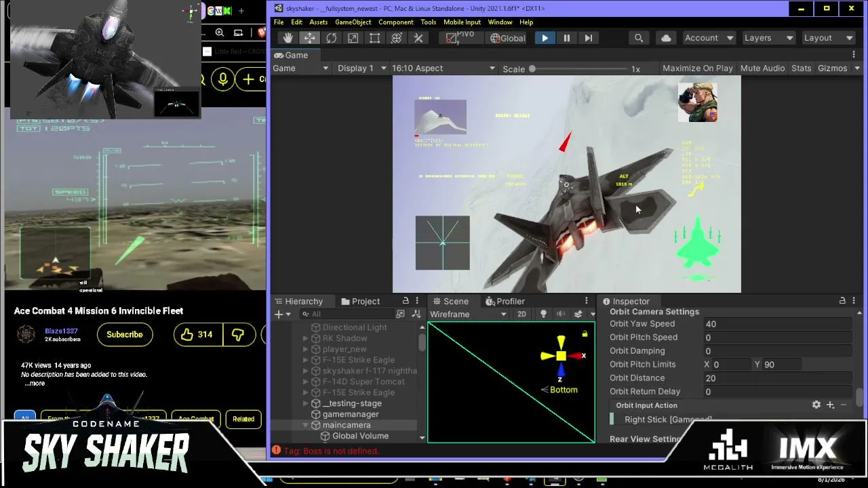Open the Wireframe draw mode dropdown
This screenshot has height=488, width=868.
click(468, 314)
